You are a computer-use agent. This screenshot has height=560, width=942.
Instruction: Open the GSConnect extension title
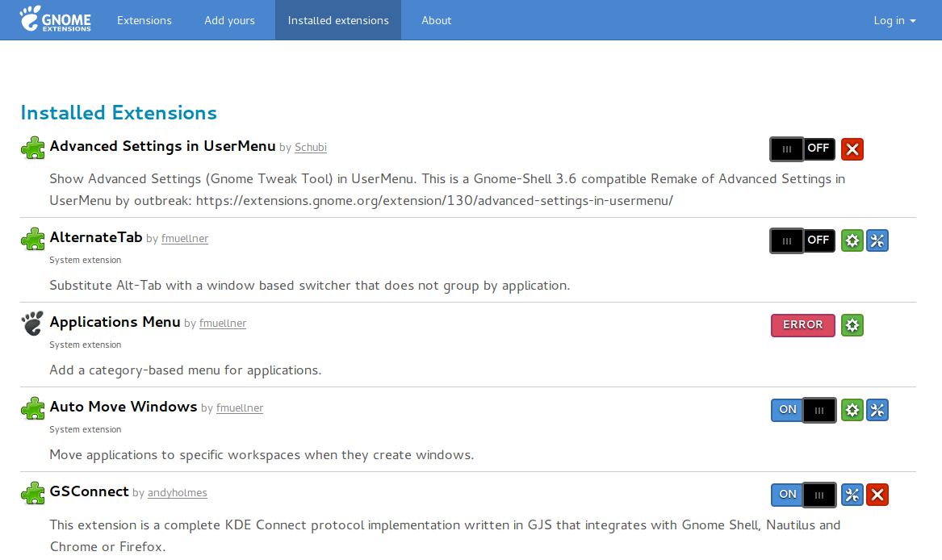click(x=89, y=491)
